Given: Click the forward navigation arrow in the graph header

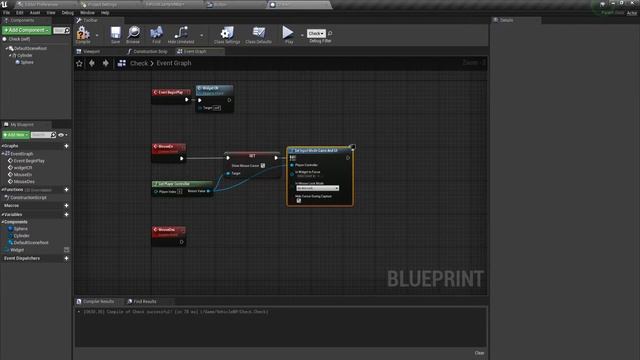Looking at the screenshot, I should (x=105, y=63).
